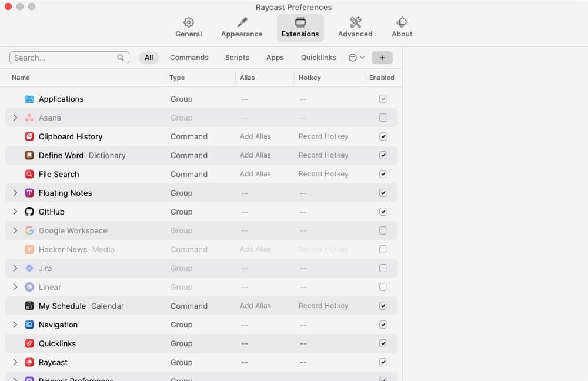588x381 pixels.
Task: Click the magnifier icon in search box
Action: click(x=121, y=58)
